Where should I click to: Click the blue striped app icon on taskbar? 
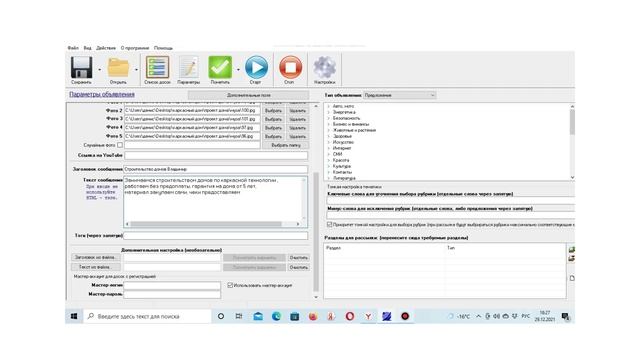click(387, 316)
